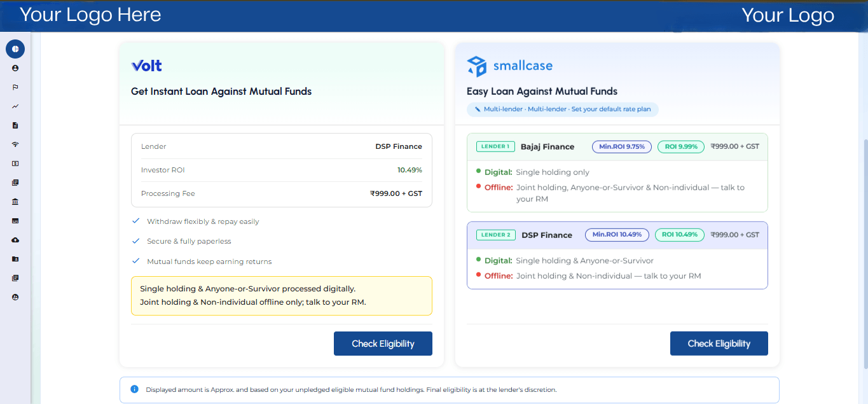Click ₹999.00 + GST fee for Bajaj Finance
Image resolution: width=868 pixels, height=404 pixels.
pyautogui.click(x=735, y=146)
